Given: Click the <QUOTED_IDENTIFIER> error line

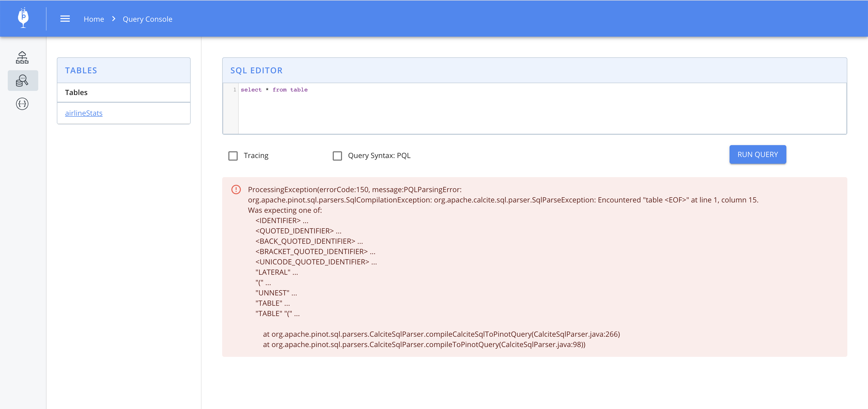Looking at the screenshot, I should (298, 231).
